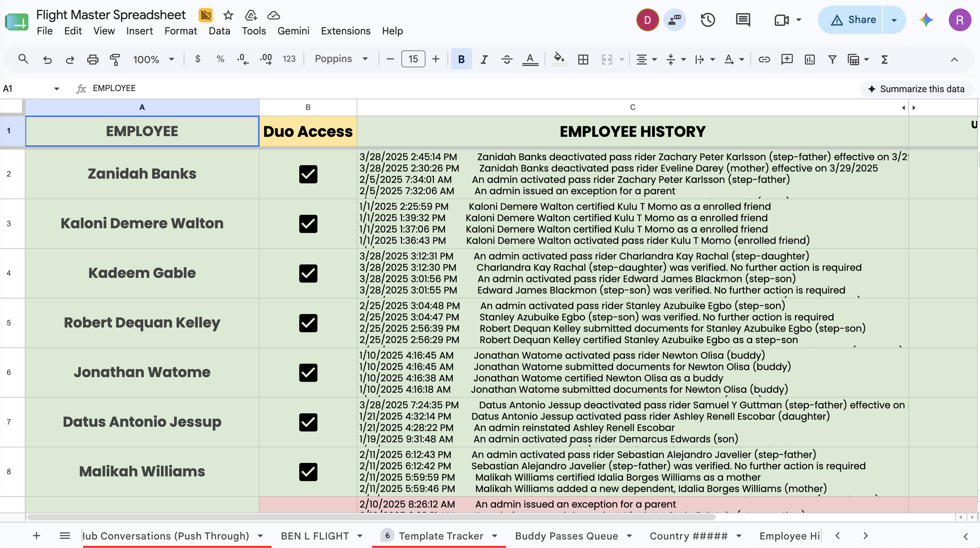The height and width of the screenshot is (548, 980).
Task: Insert a link
Action: click(764, 59)
